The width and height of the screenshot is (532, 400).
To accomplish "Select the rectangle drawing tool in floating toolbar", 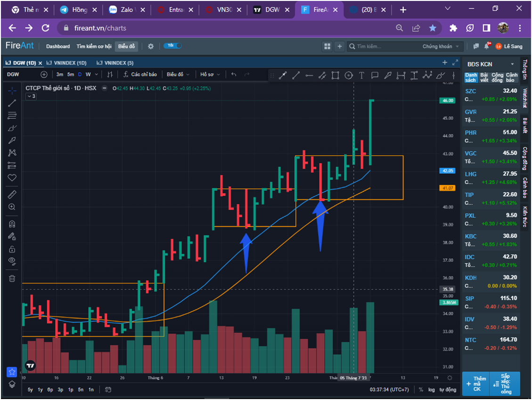I will click(335, 75).
